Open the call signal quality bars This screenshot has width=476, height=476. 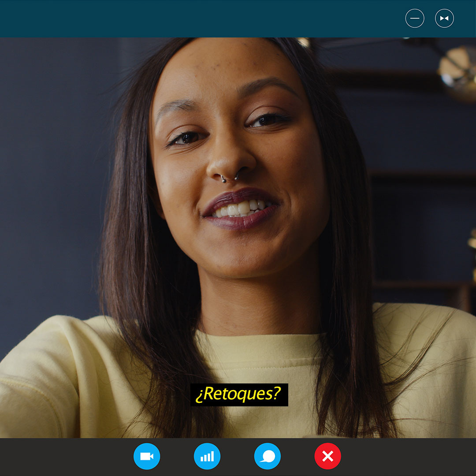[207, 456]
